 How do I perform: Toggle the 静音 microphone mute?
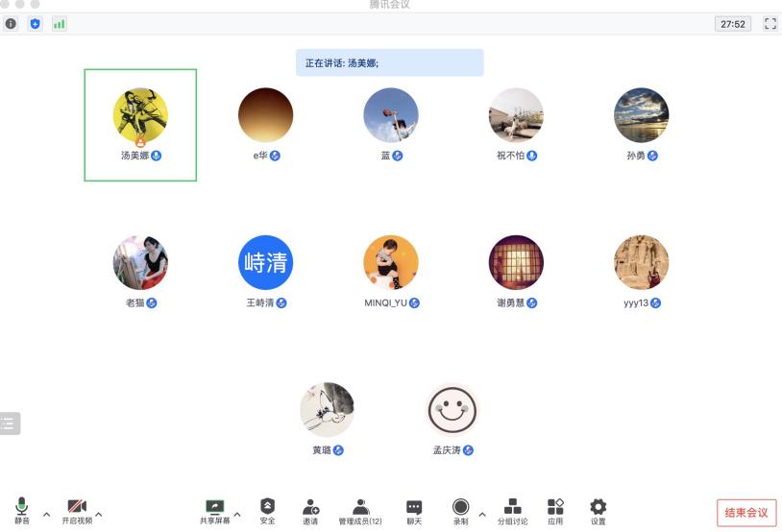coord(21,510)
